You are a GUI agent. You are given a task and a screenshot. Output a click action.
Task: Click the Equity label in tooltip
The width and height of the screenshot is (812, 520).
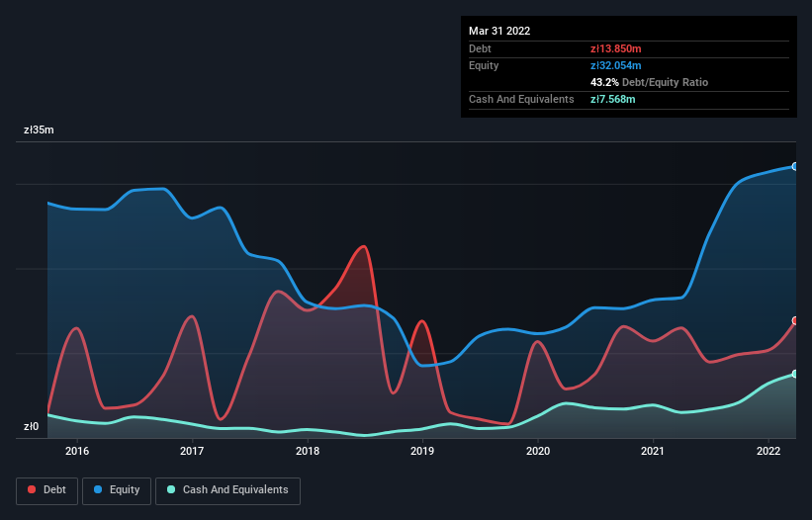click(484, 65)
